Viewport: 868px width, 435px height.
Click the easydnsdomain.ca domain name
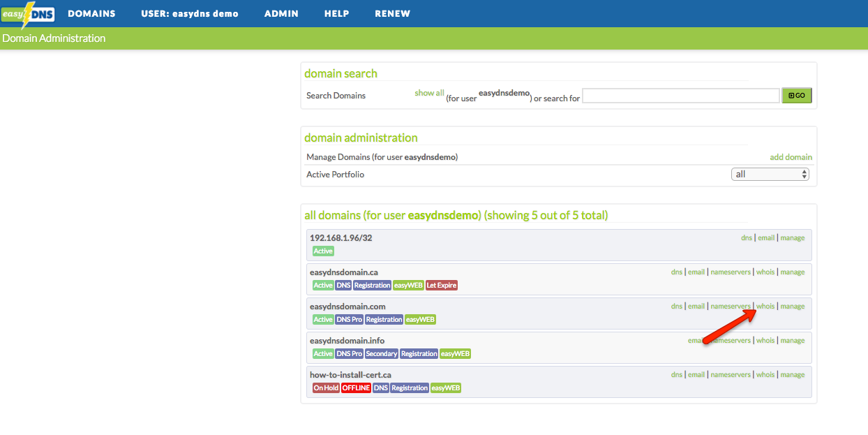point(344,272)
